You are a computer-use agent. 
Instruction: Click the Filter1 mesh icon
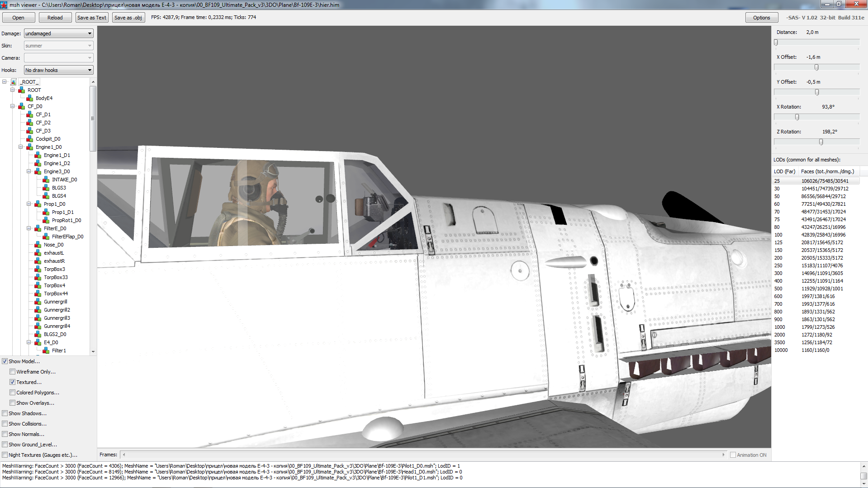pos(46,351)
